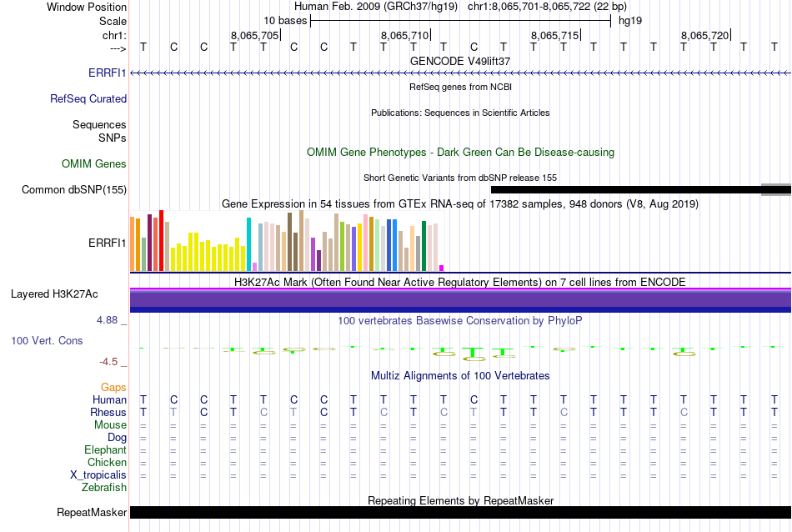Screen dimensions: 792x532
Task: Click the 8,065,710 coordinate marker
Action: (x=405, y=35)
